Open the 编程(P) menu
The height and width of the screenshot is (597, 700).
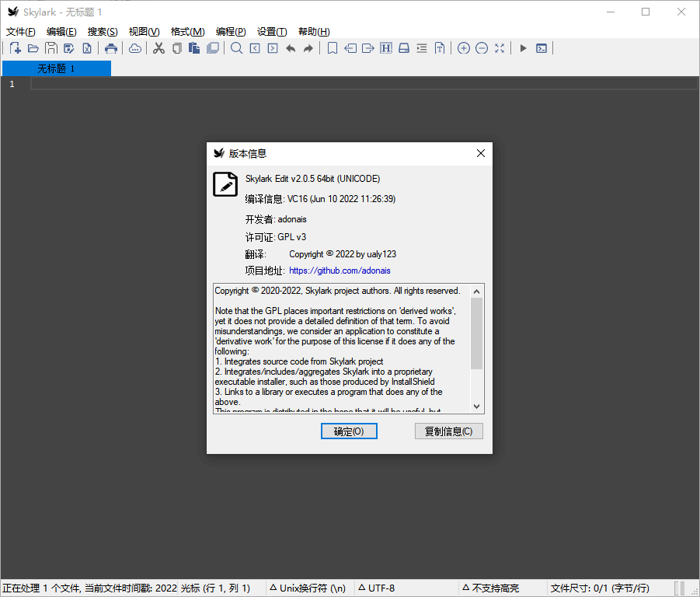pyautogui.click(x=231, y=32)
